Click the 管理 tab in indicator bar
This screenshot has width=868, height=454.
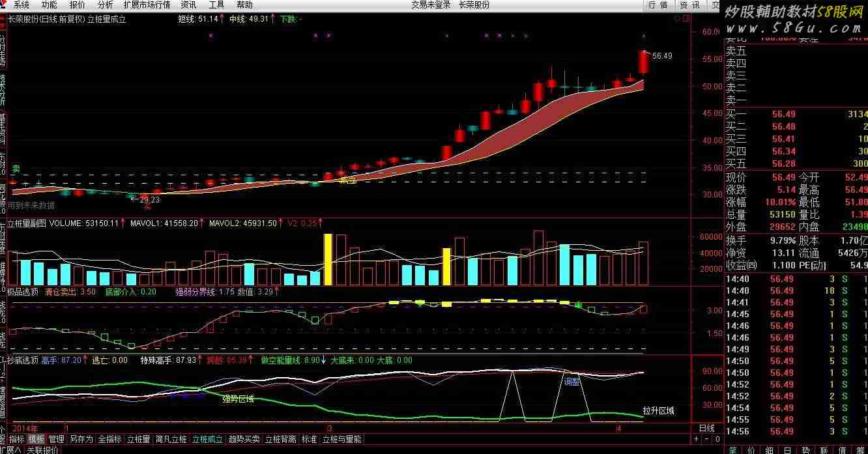click(57, 439)
